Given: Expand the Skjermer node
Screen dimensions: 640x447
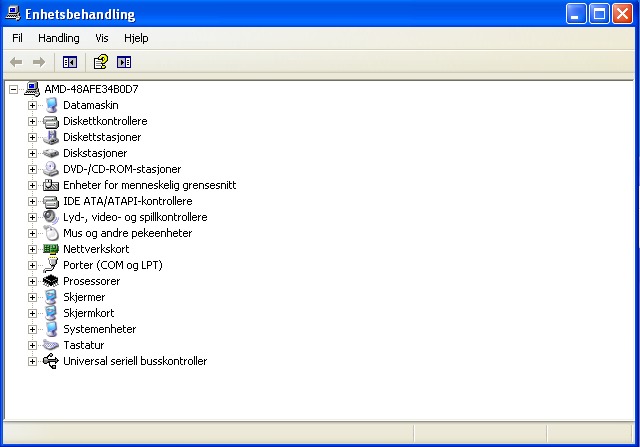Looking at the screenshot, I should tap(32, 297).
